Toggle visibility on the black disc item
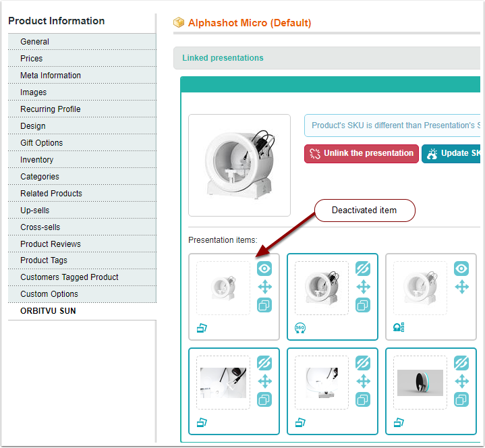This screenshot has width=485, height=448. (461, 363)
